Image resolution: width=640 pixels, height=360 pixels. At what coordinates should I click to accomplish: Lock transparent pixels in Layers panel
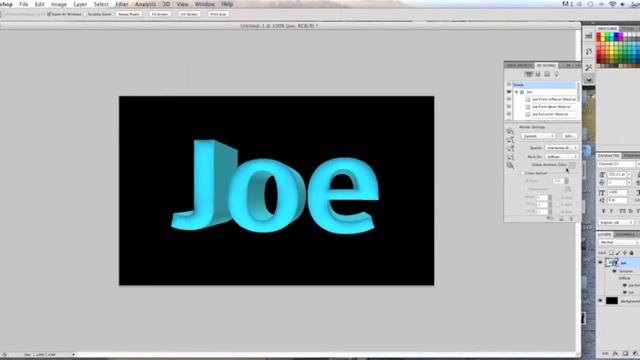611,253
